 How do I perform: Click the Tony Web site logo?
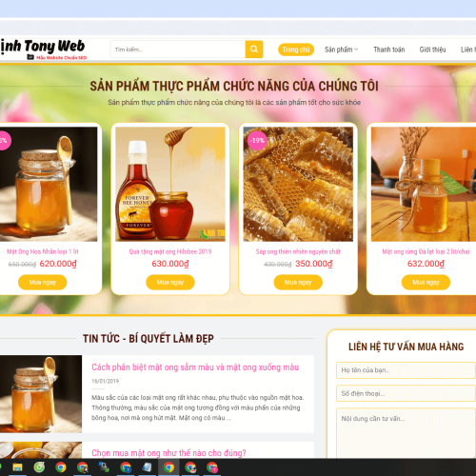[x=44, y=49]
